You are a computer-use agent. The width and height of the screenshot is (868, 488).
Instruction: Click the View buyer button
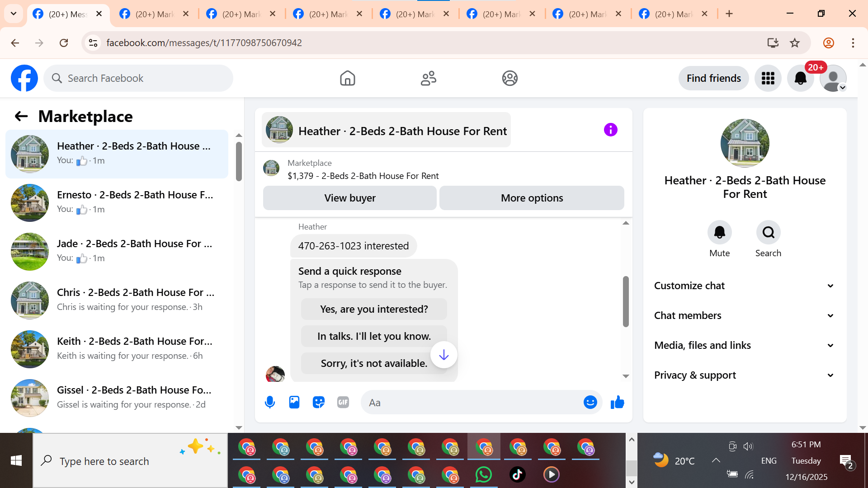[x=350, y=198]
